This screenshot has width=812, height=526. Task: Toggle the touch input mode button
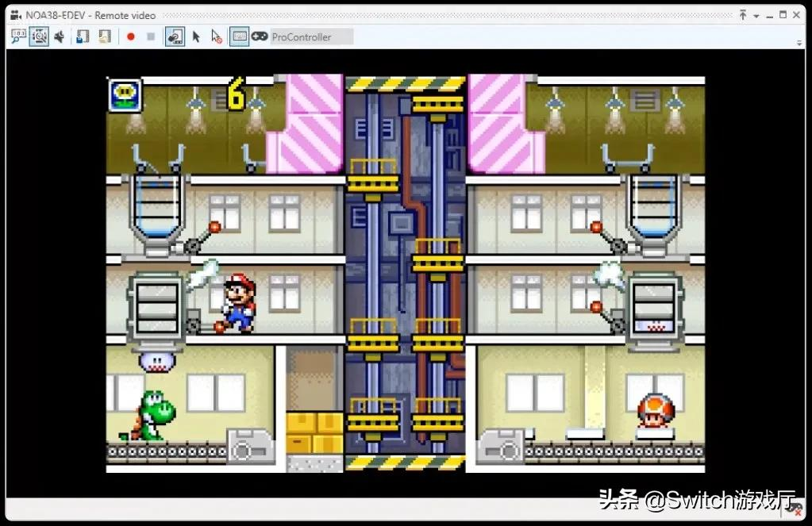[175, 36]
